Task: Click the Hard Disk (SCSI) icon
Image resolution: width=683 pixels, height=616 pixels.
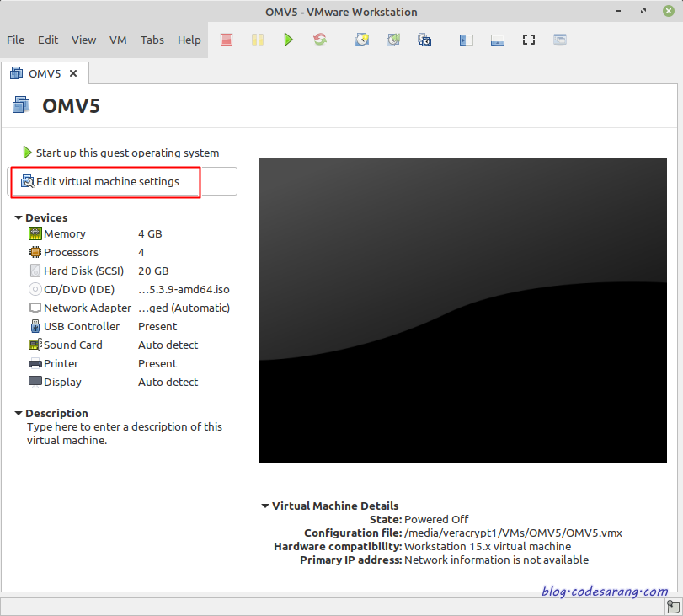Action: 35,271
